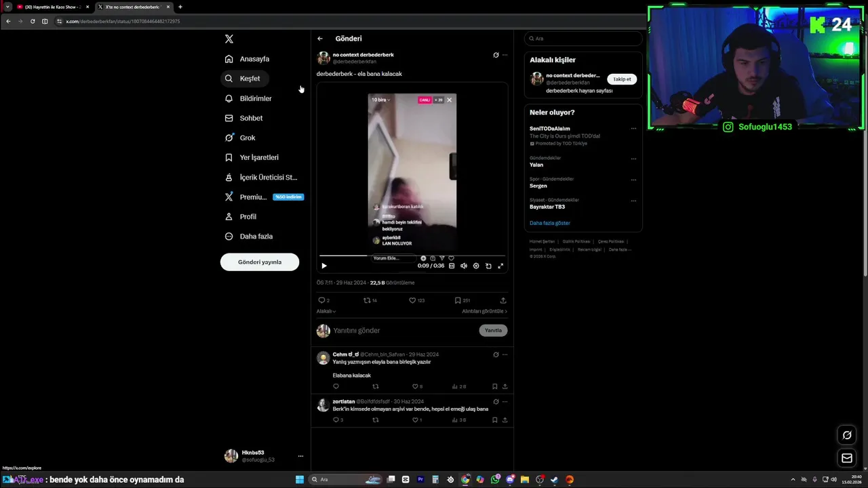Like the main post with 123 likes
The width and height of the screenshot is (868, 488).
(x=416, y=300)
